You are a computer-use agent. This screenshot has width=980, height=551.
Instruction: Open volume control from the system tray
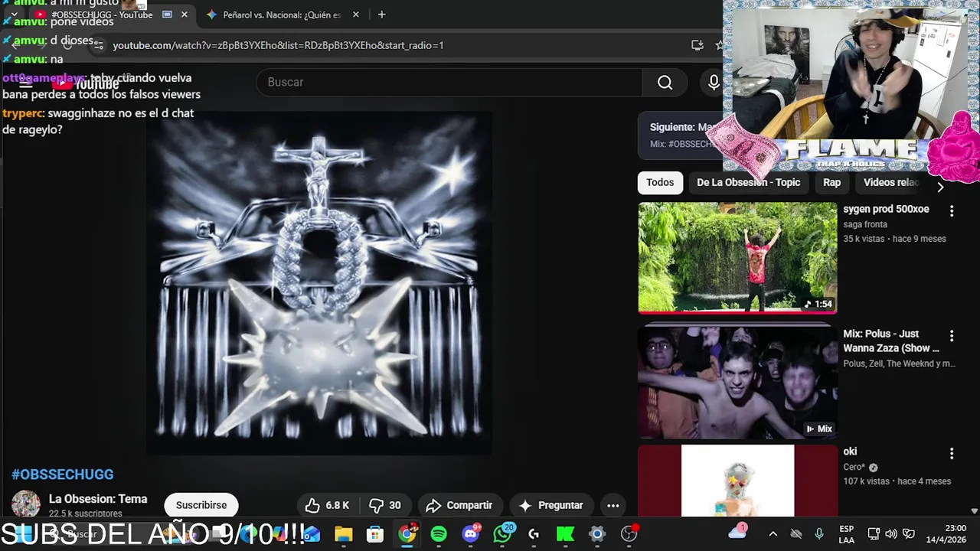(891, 534)
